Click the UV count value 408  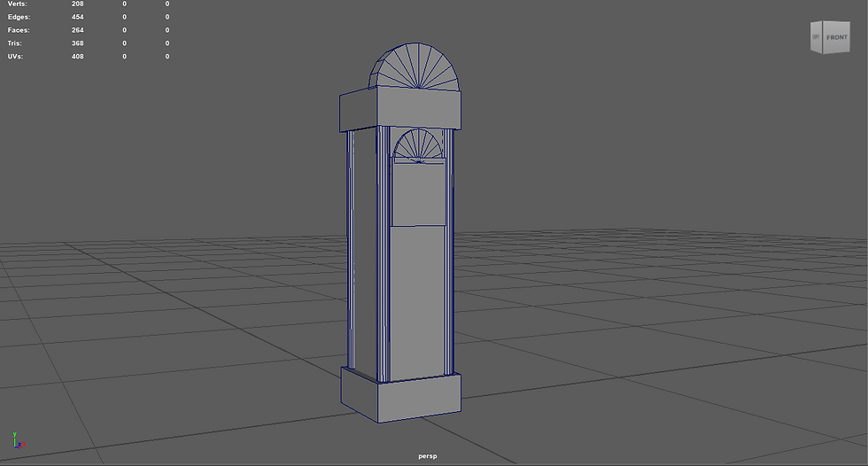78,57
